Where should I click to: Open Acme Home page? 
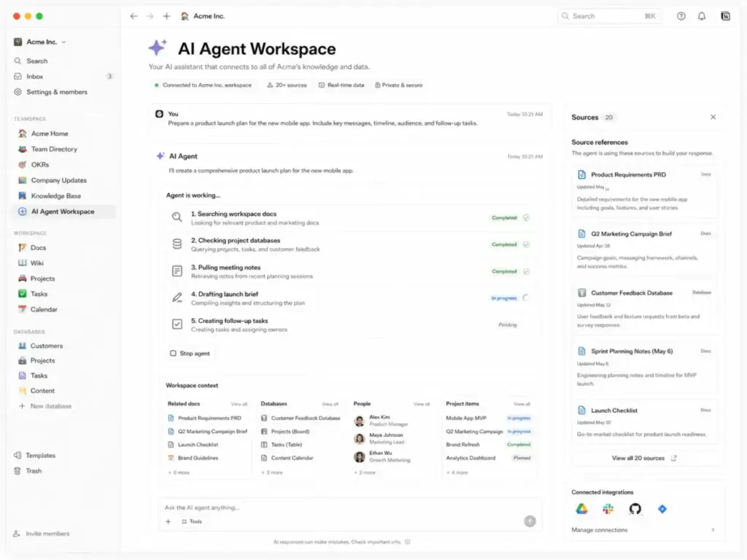44,134
